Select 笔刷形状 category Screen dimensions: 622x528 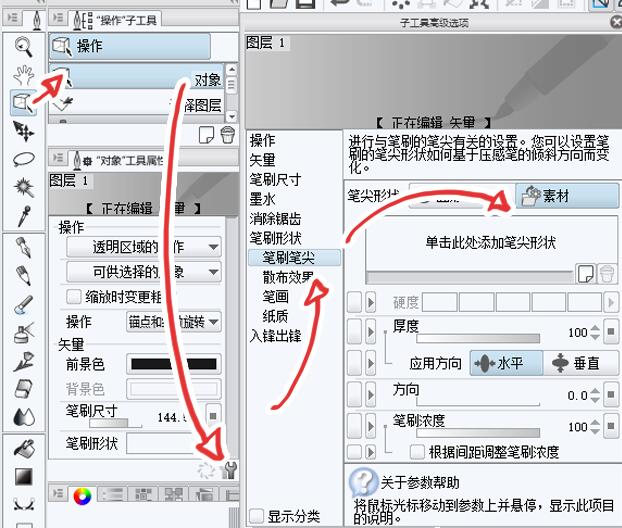(275, 238)
